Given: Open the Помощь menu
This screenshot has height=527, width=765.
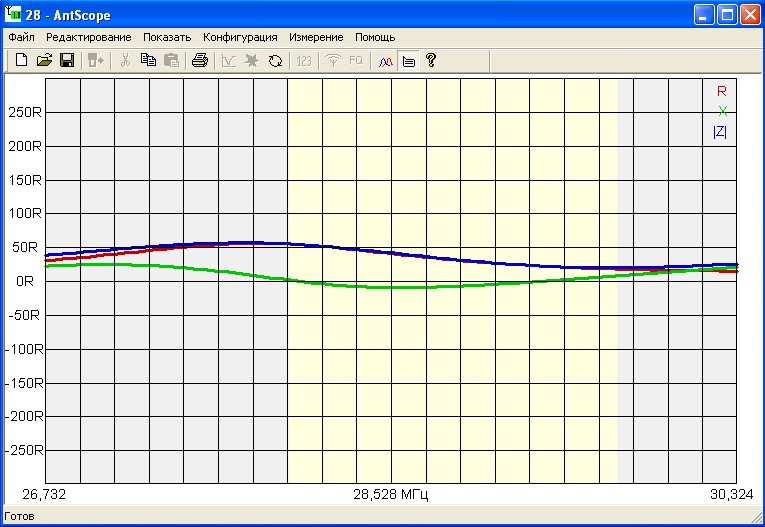Looking at the screenshot, I should click(x=375, y=37).
